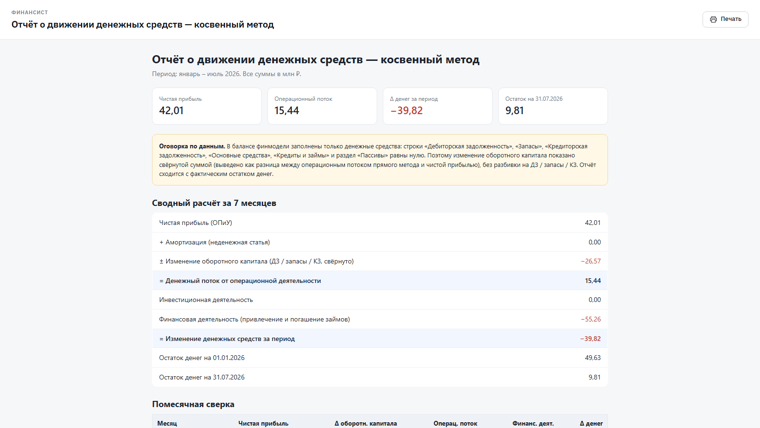Click 'Денежный поток от операционной деятельности' row
The width and height of the screenshot is (760, 428).
tap(380, 281)
